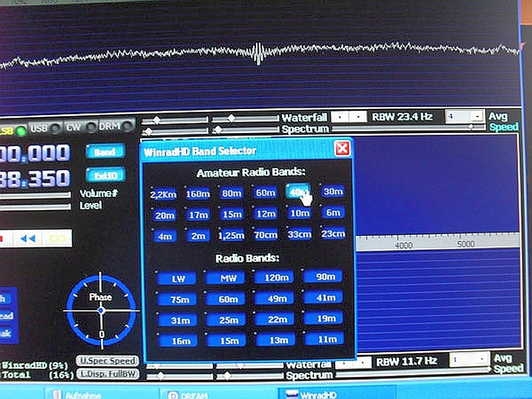This screenshot has width=532, height=399.
Task: Tune to the 6m band
Action: click(x=333, y=212)
